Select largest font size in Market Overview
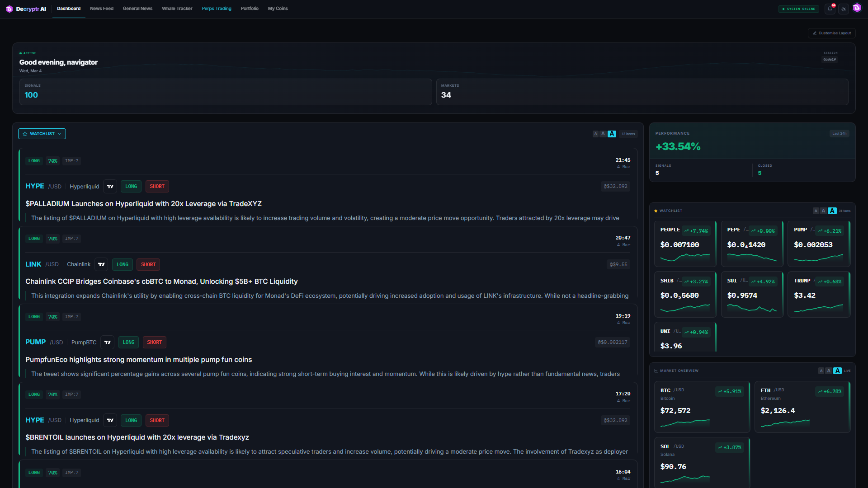Image resolution: width=868 pixels, height=488 pixels. 837,371
